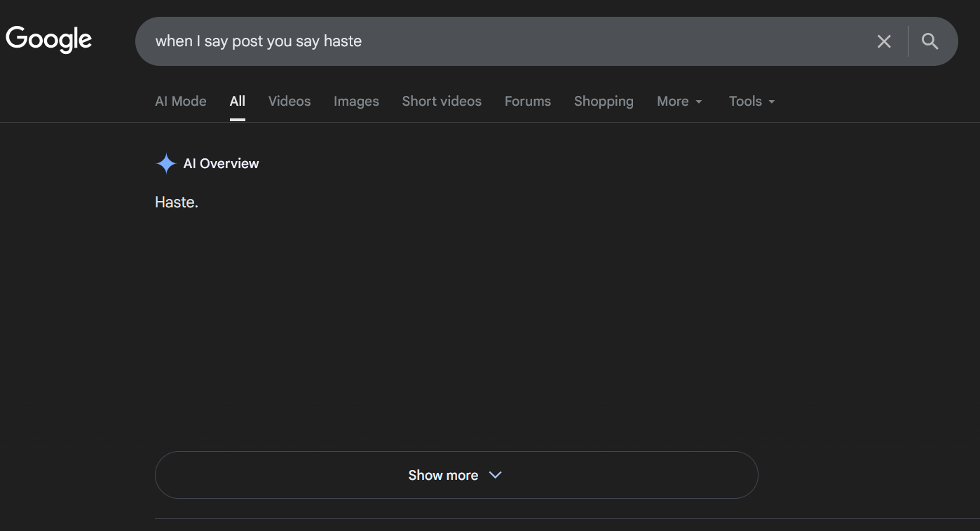Open the Short videos tab

click(x=442, y=102)
